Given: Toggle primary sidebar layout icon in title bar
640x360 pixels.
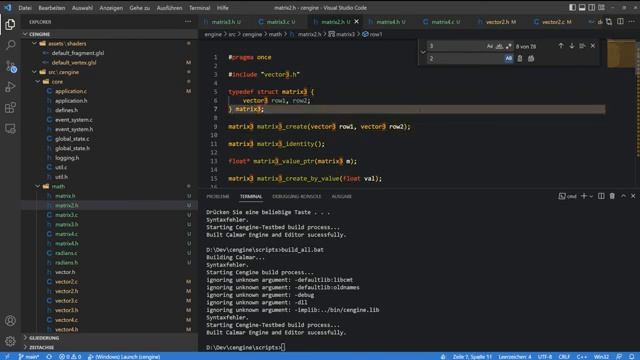Looking at the screenshot, I should (x=572, y=7).
